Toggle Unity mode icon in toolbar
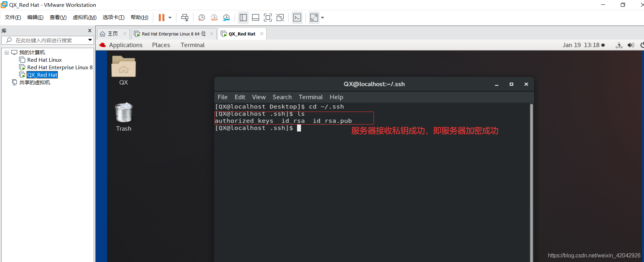Image resolution: width=644 pixels, height=262 pixels. pyautogui.click(x=280, y=17)
